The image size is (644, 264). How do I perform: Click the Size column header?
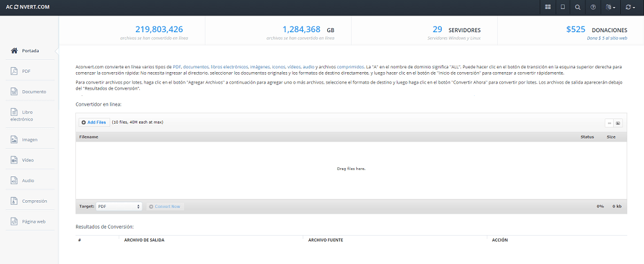point(611,137)
